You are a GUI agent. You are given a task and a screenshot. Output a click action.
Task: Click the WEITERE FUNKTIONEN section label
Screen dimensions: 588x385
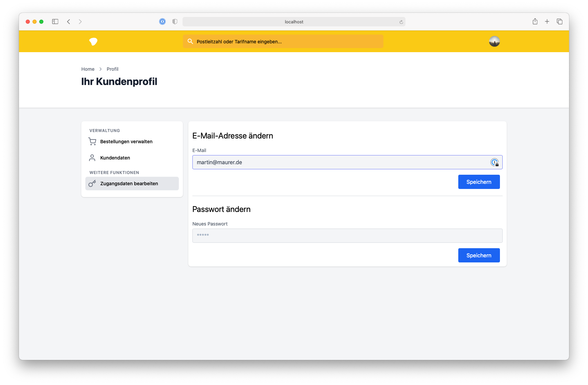coord(114,173)
